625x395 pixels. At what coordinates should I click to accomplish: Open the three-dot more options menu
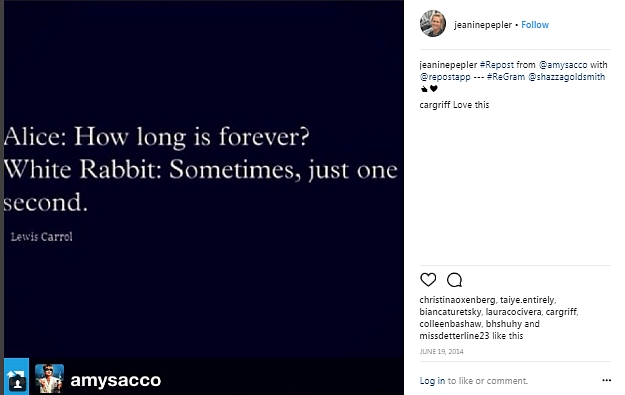click(606, 380)
